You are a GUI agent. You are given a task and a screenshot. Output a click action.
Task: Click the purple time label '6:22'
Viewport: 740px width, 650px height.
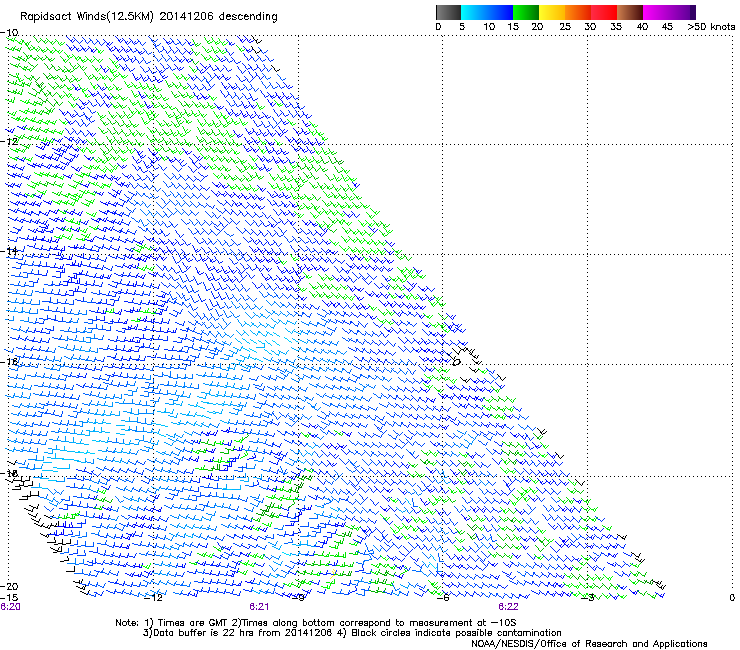tap(508, 607)
